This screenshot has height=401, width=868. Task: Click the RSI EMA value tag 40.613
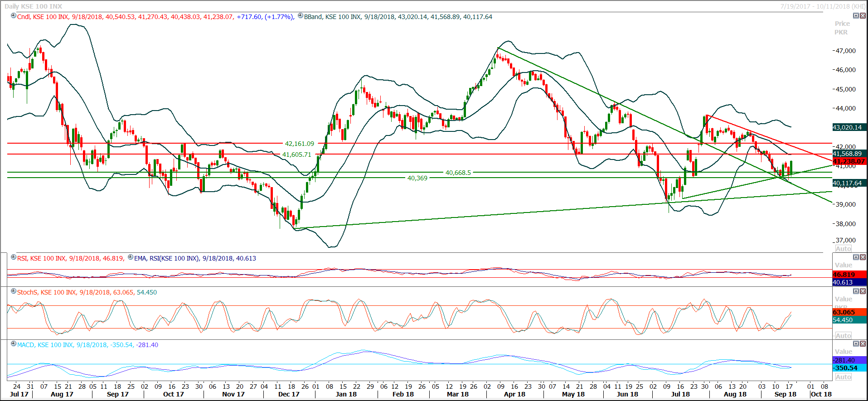pyautogui.click(x=850, y=282)
